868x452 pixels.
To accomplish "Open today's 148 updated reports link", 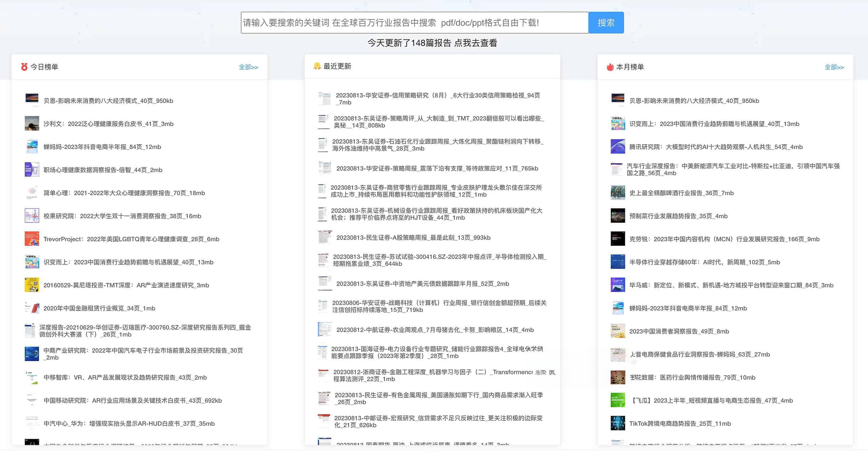I will (x=432, y=43).
